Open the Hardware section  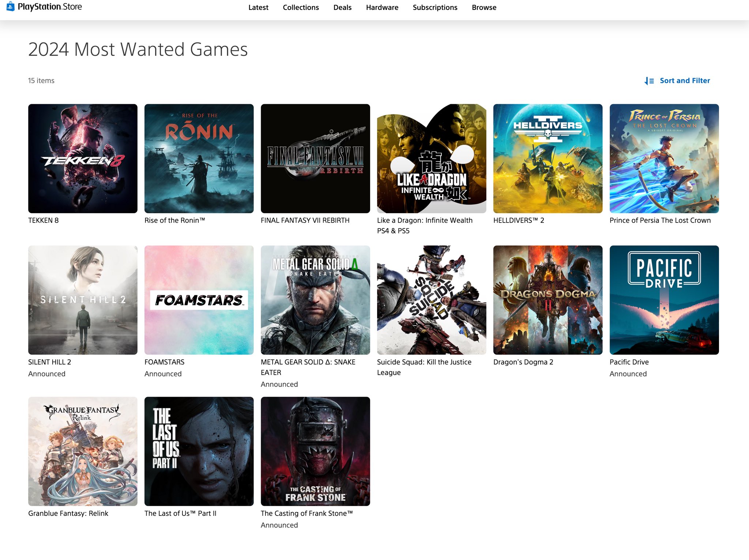(x=382, y=7)
